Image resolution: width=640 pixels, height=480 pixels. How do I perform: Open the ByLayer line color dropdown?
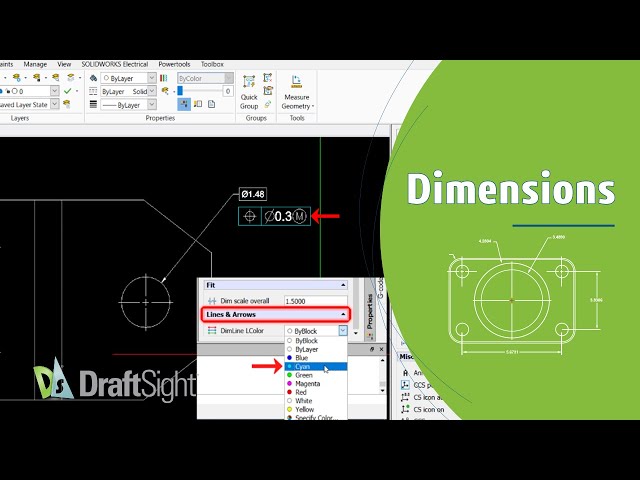(x=152, y=78)
